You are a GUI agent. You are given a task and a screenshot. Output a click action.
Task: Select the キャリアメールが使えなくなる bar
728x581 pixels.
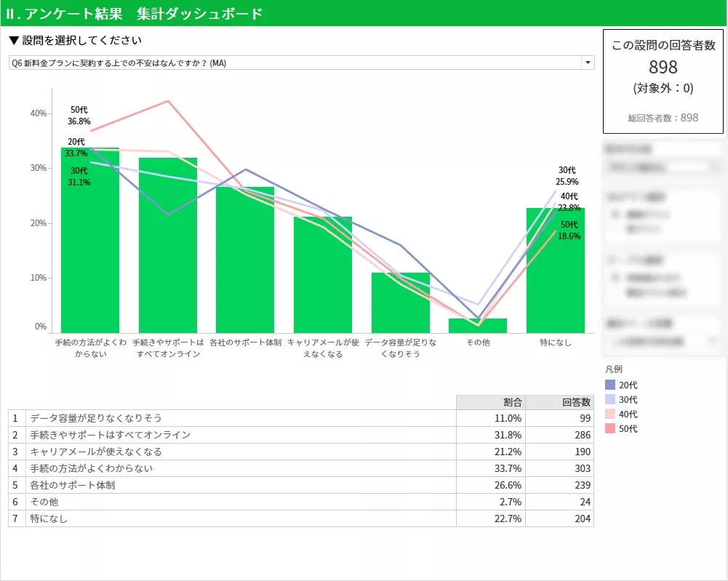tap(323, 276)
